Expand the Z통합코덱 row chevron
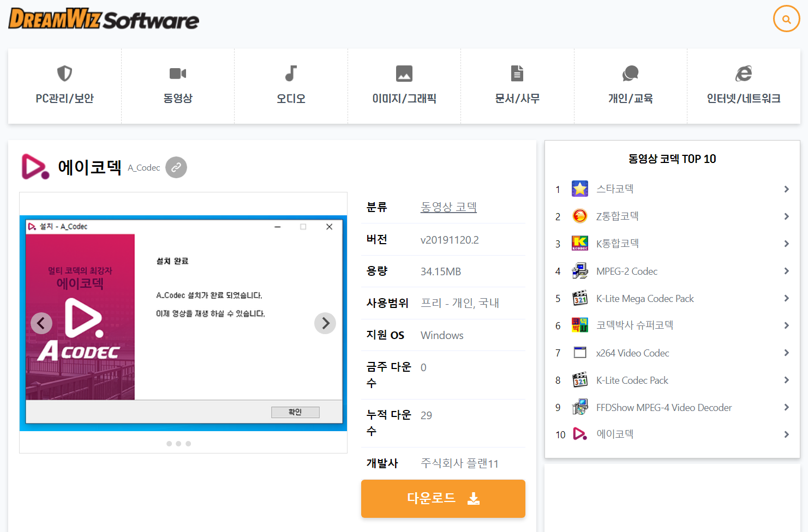The height and width of the screenshot is (532, 808). (x=786, y=216)
